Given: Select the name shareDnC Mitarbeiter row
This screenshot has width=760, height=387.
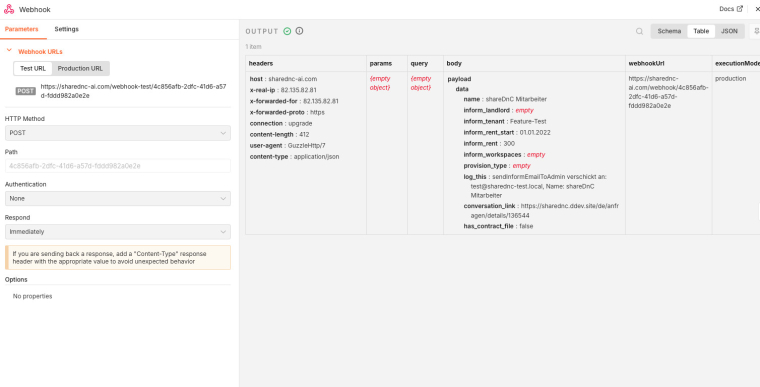Looking at the screenshot, I should (x=505, y=99).
